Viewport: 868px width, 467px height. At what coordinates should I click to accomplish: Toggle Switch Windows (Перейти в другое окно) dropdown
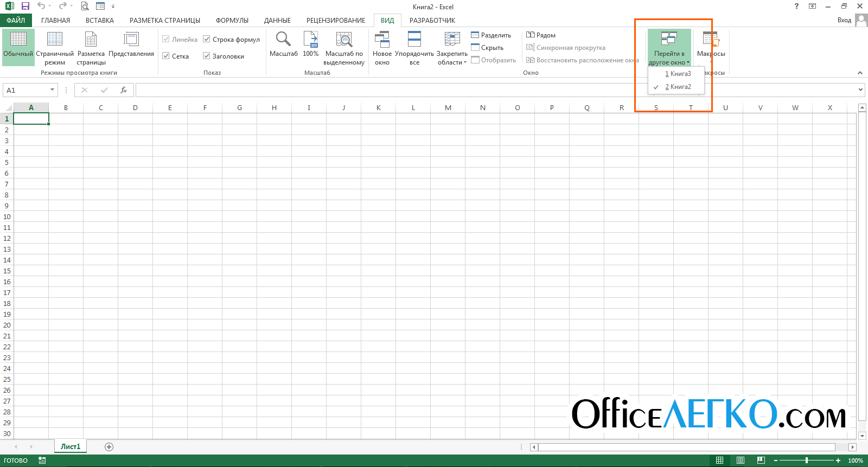click(x=669, y=47)
